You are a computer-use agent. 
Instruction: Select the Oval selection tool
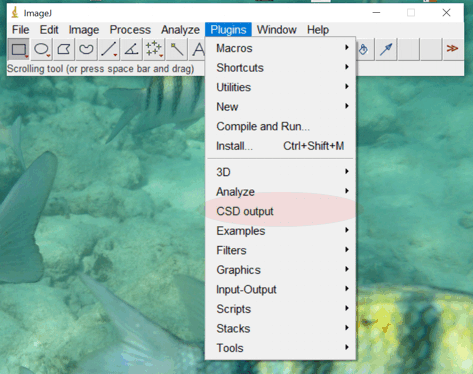(x=41, y=49)
